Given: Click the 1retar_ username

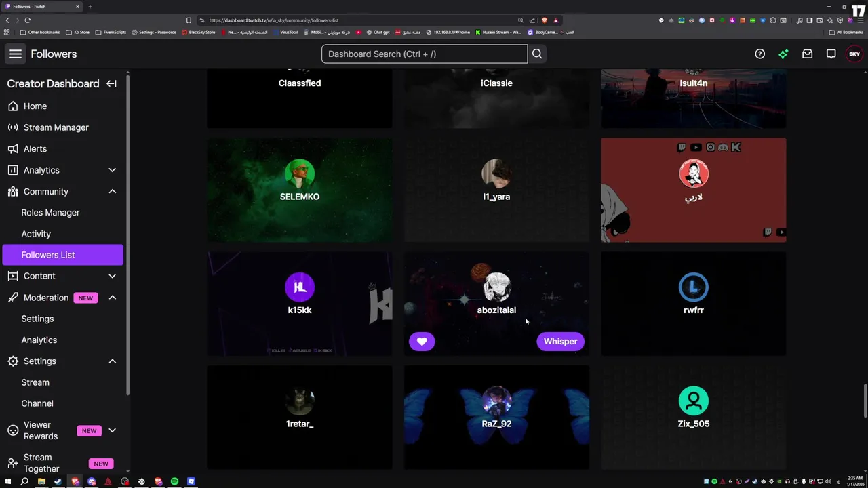Looking at the screenshot, I should (x=300, y=424).
